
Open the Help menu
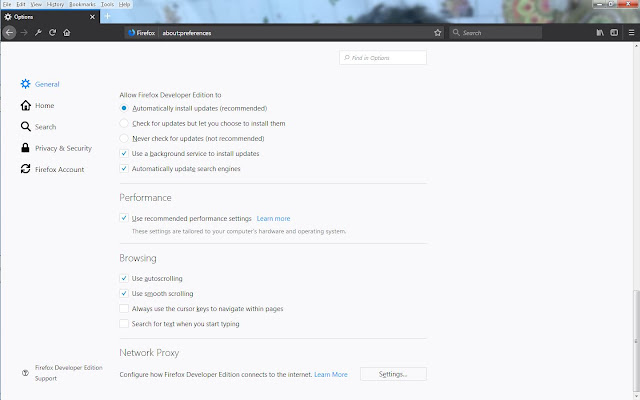pyautogui.click(x=124, y=4)
